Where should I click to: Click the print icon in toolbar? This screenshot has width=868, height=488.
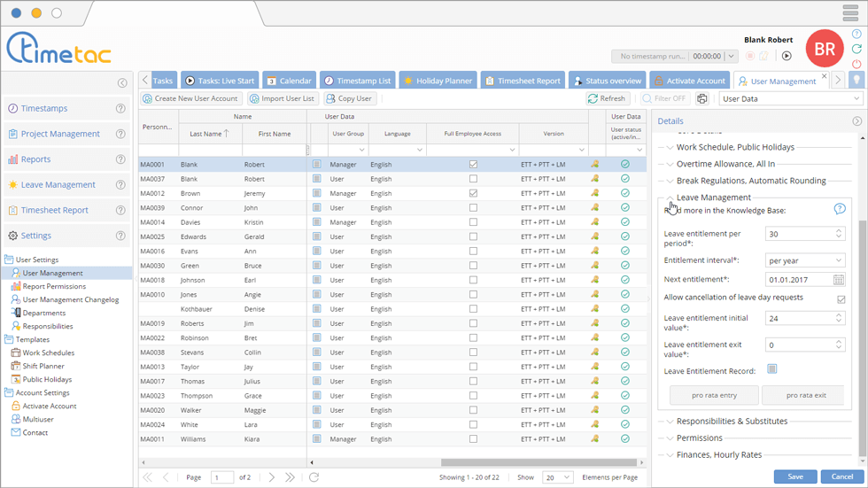click(x=702, y=99)
